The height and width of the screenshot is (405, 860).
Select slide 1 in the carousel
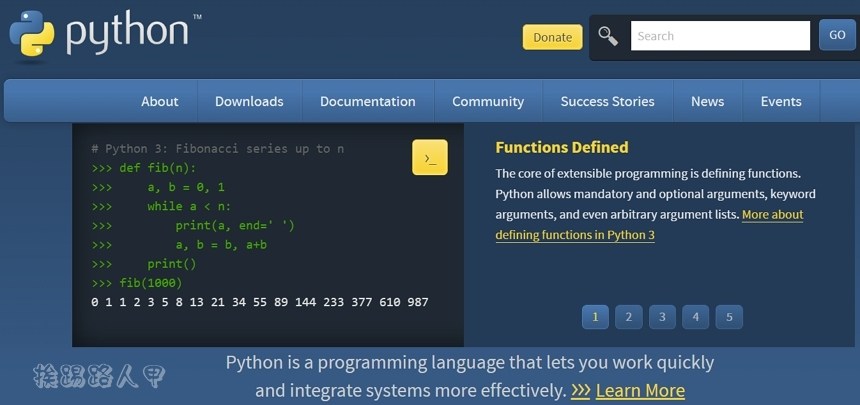pyautogui.click(x=595, y=317)
